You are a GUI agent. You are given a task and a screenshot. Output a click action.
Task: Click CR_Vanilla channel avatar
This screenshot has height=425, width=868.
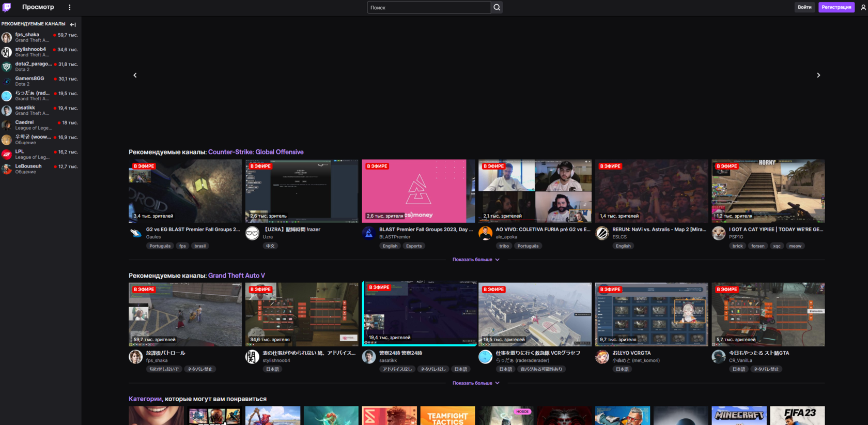[x=719, y=357]
